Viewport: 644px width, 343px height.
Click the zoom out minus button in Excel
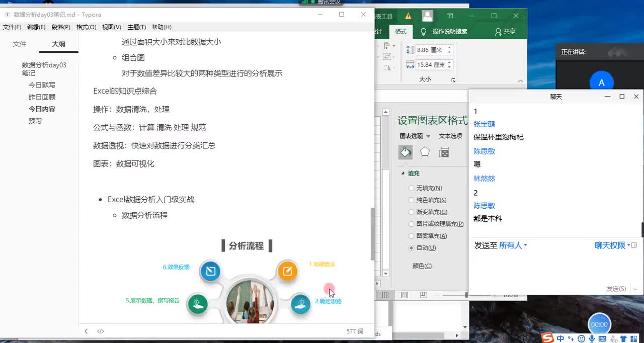(x=438, y=295)
